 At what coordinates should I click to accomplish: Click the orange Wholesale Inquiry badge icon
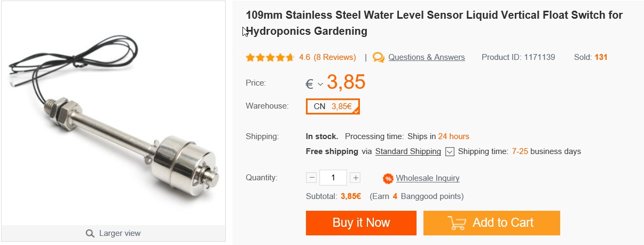click(388, 178)
